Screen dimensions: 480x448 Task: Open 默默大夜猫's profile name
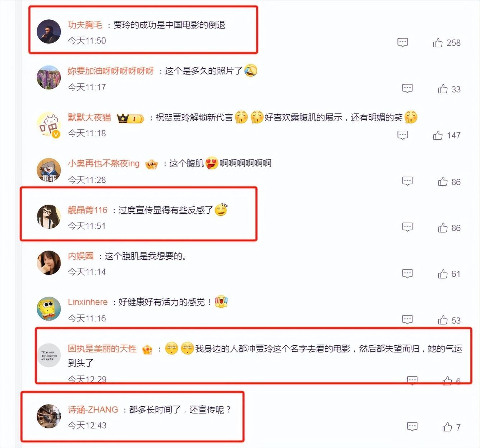(x=89, y=117)
